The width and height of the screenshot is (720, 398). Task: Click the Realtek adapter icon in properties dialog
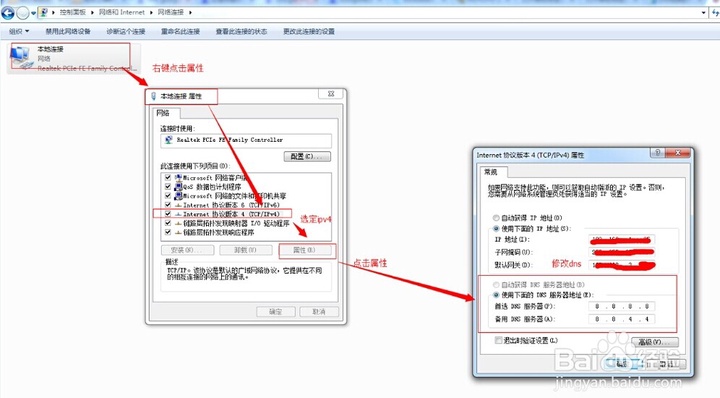click(x=168, y=140)
